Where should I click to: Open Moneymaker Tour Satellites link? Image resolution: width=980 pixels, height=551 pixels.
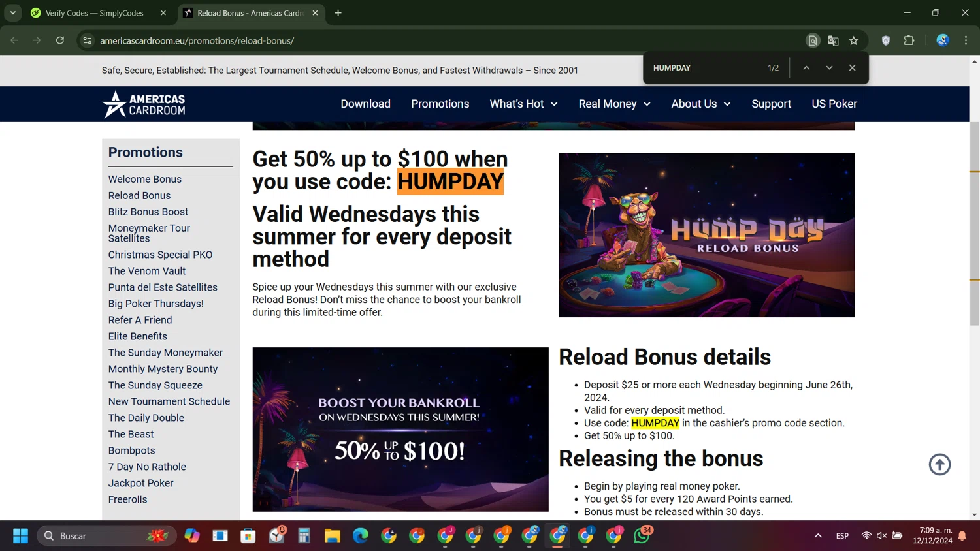149,233
